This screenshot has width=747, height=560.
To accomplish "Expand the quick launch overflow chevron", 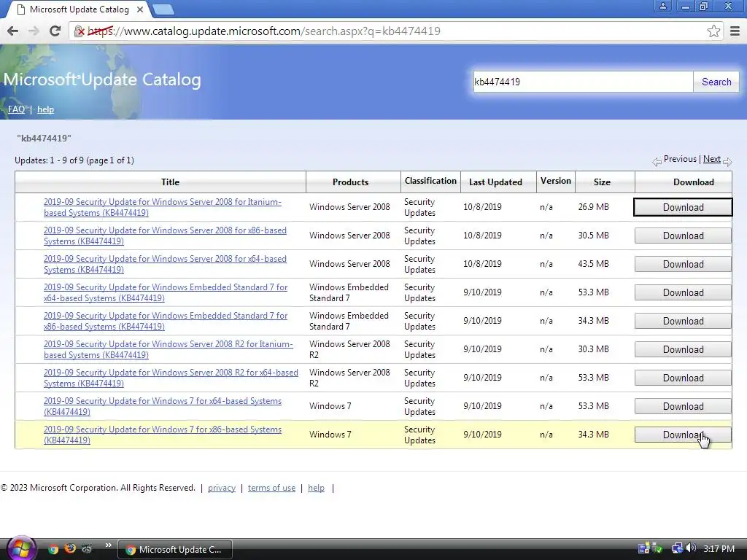I will 108,545.
